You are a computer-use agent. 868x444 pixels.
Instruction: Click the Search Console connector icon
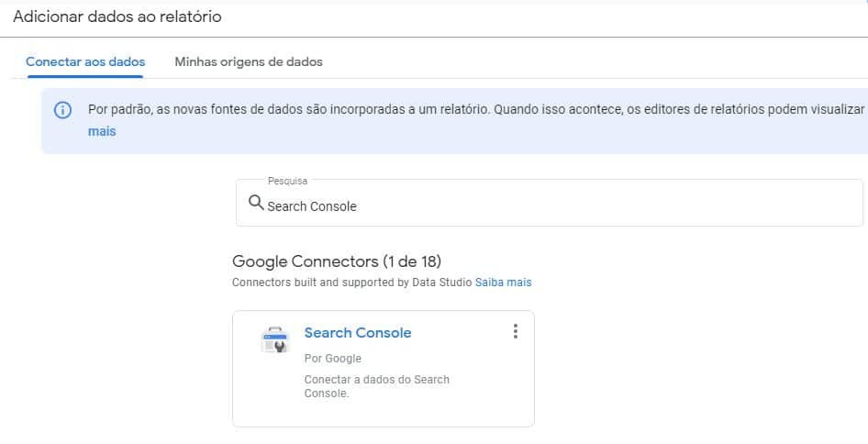[274, 340]
